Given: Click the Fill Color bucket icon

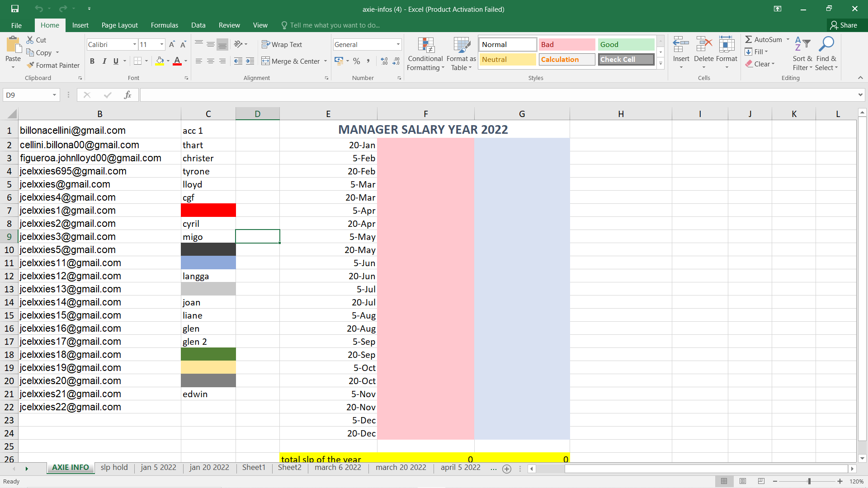Looking at the screenshot, I should point(160,61).
